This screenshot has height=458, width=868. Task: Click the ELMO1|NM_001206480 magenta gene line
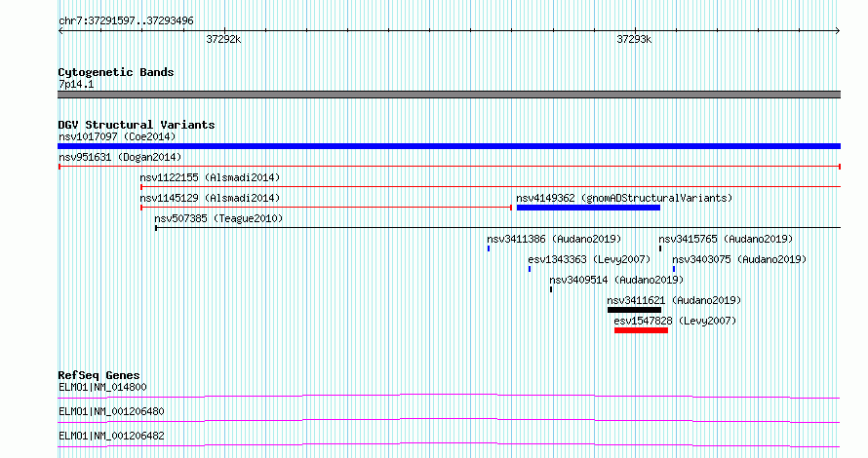point(449,420)
